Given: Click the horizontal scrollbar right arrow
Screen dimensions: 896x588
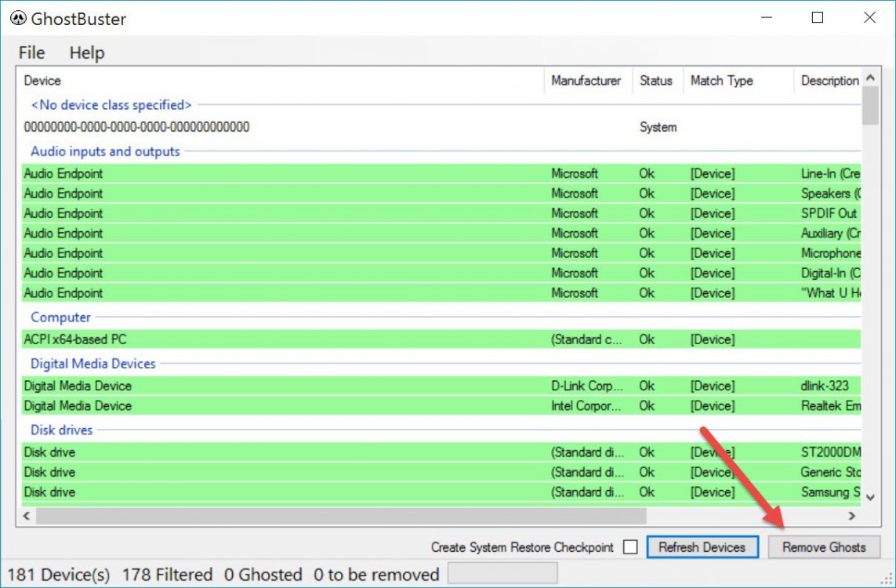Looking at the screenshot, I should pyautogui.click(x=851, y=515).
